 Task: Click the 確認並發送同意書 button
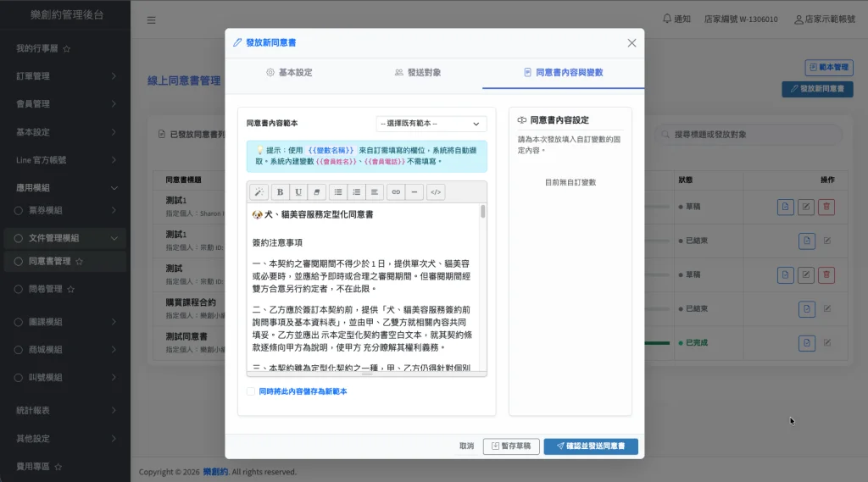(x=591, y=446)
